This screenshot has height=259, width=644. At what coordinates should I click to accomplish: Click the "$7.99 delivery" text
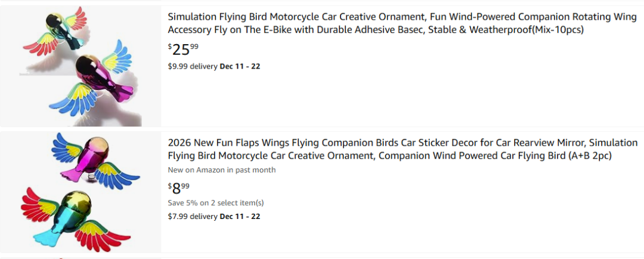click(192, 216)
